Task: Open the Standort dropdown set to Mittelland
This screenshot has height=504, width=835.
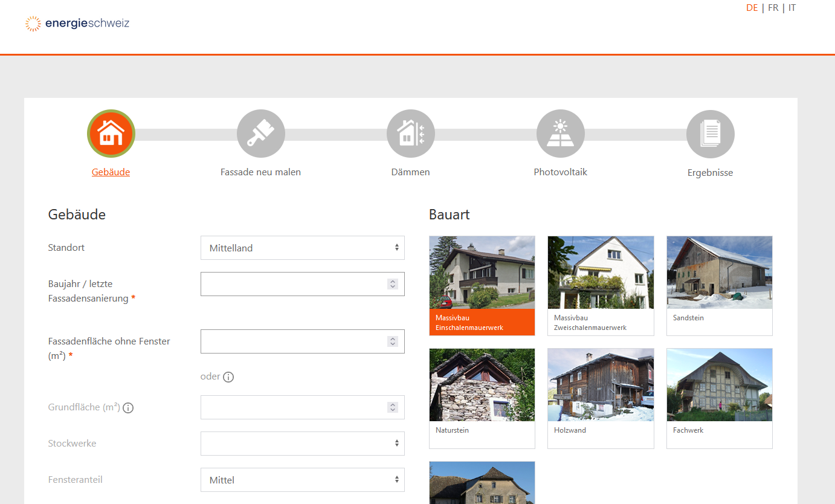Action: tap(303, 248)
